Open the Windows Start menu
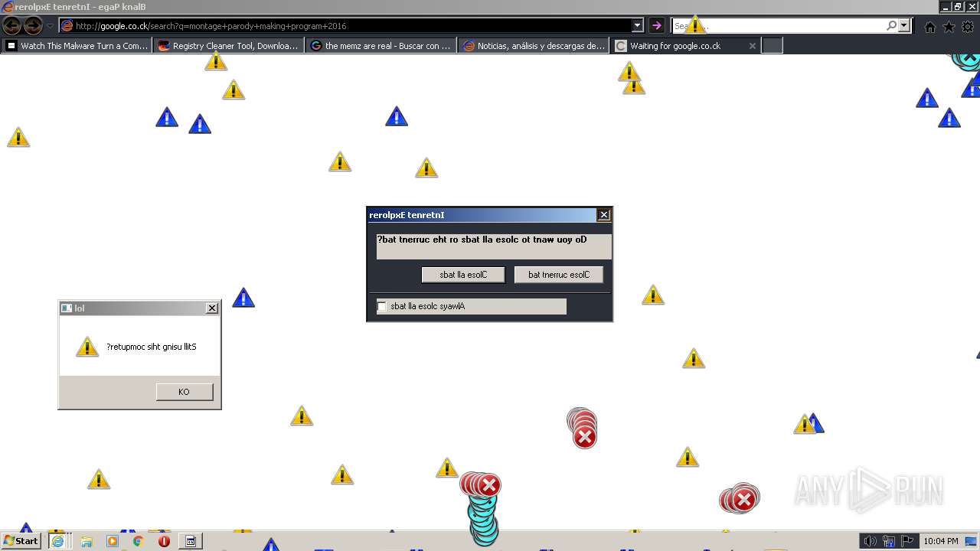This screenshot has width=980, height=551. [21, 541]
